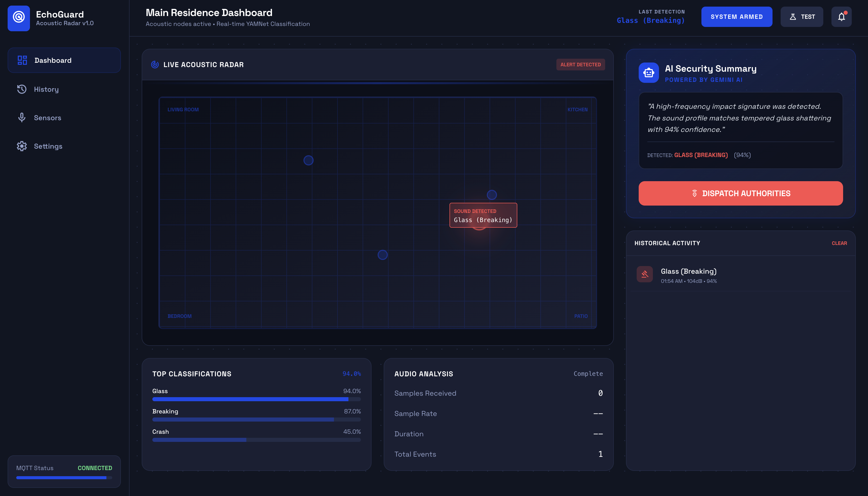This screenshot has width=868, height=496.
Task: Toggle the SYSTEM ARMED button
Action: [x=737, y=17]
